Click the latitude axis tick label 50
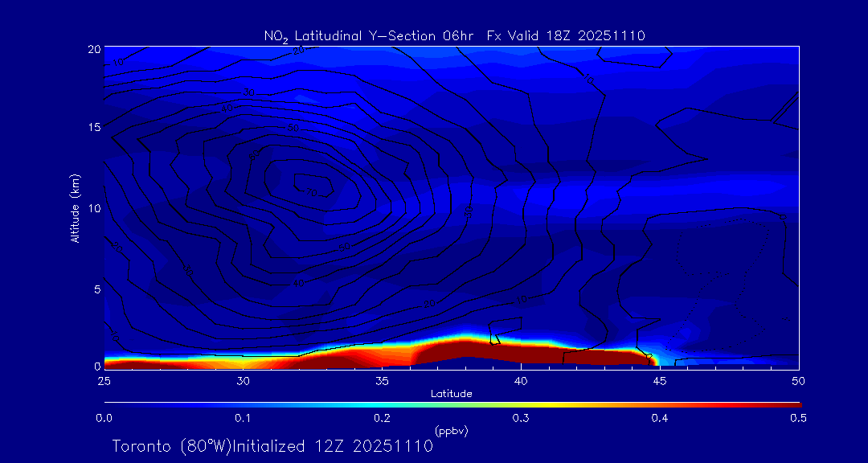This screenshot has height=463, width=868. 799,381
